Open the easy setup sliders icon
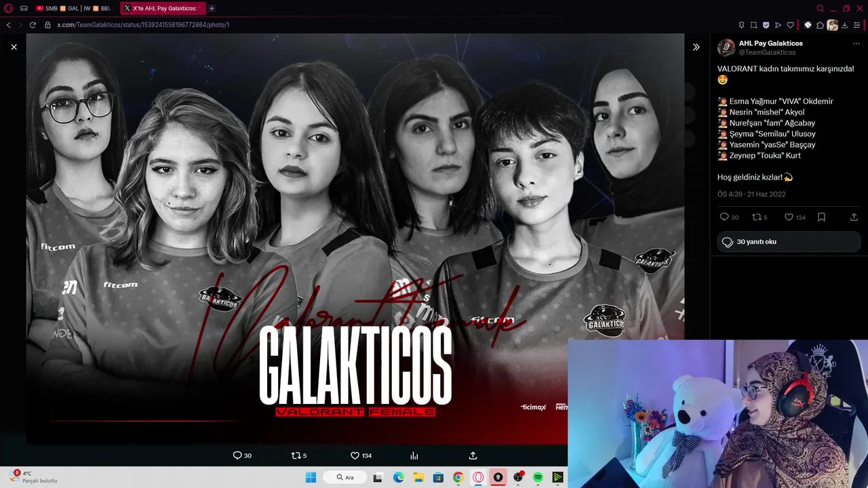 (x=856, y=25)
